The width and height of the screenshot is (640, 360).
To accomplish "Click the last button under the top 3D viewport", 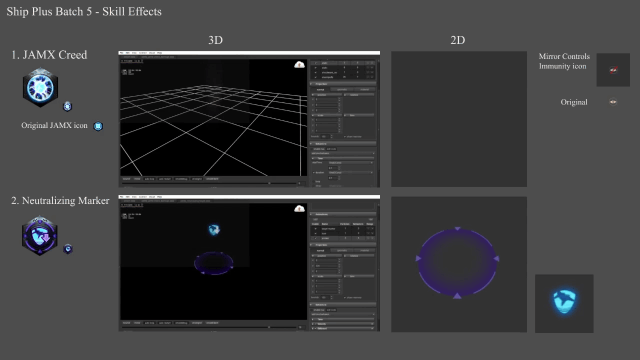I will (212, 179).
